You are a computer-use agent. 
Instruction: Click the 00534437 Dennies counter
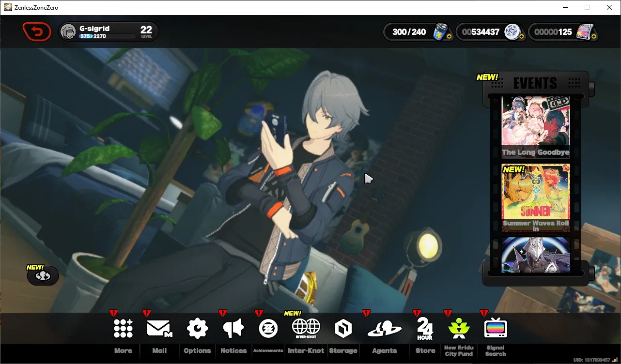481,32
